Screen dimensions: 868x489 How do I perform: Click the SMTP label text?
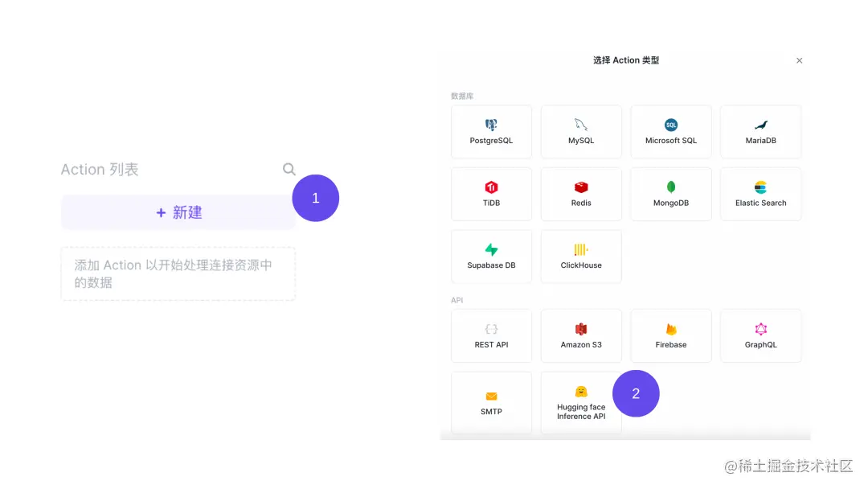click(x=491, y=412)
